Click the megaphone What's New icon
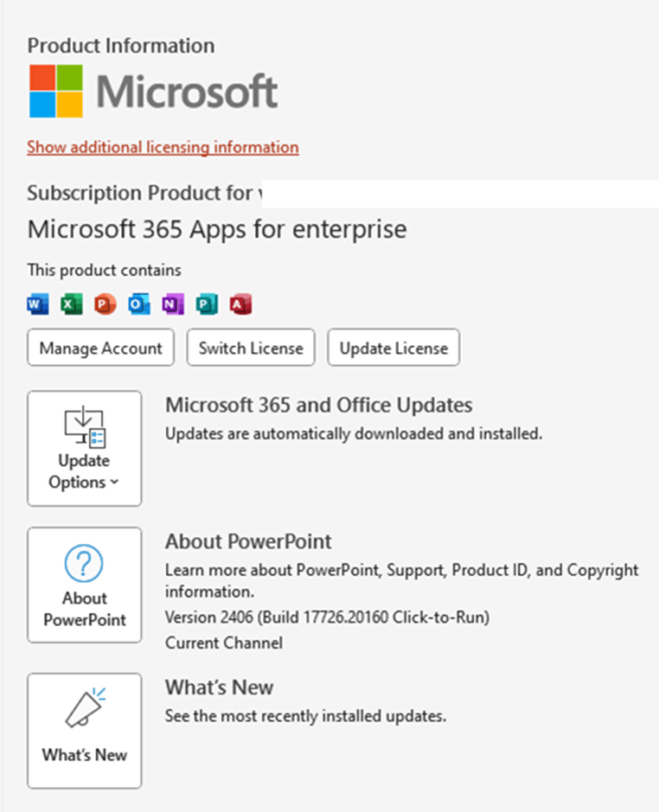This screenshot has height=812, width=659. [x=85, y=707]
